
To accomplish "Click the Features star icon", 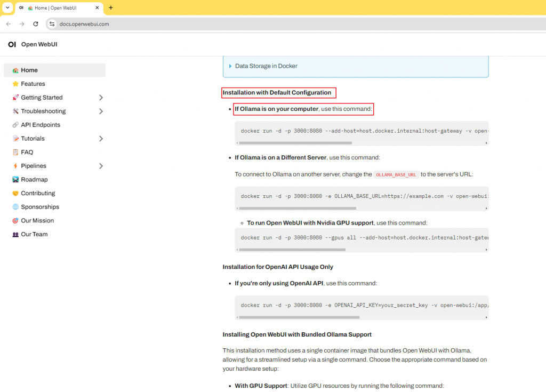I will (x=15, y=84).
